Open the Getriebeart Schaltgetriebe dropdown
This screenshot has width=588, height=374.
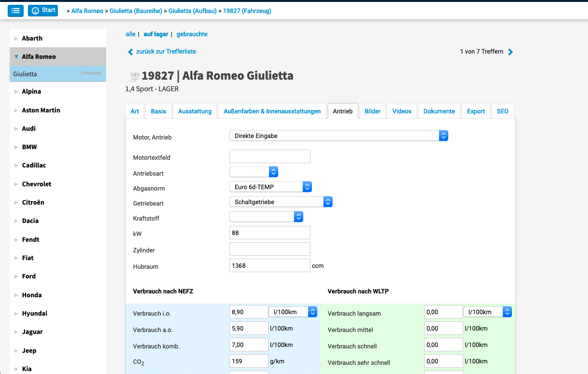281,202
